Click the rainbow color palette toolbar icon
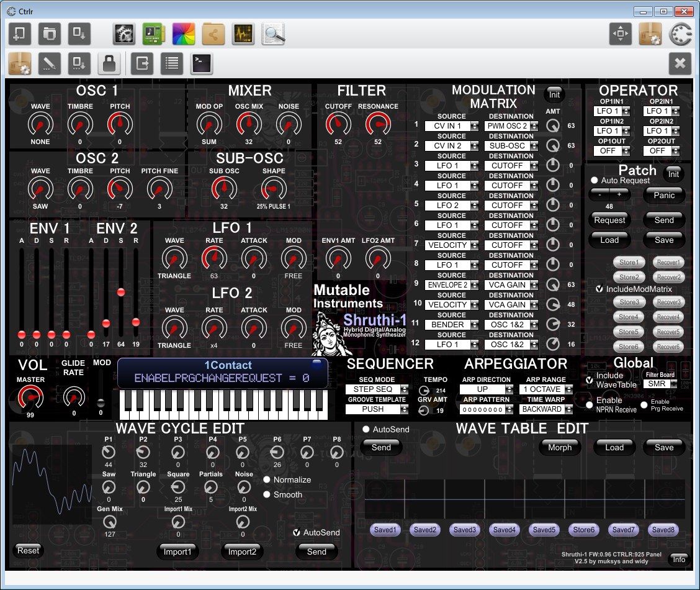 pyautogui.click(x=183, y=34)
